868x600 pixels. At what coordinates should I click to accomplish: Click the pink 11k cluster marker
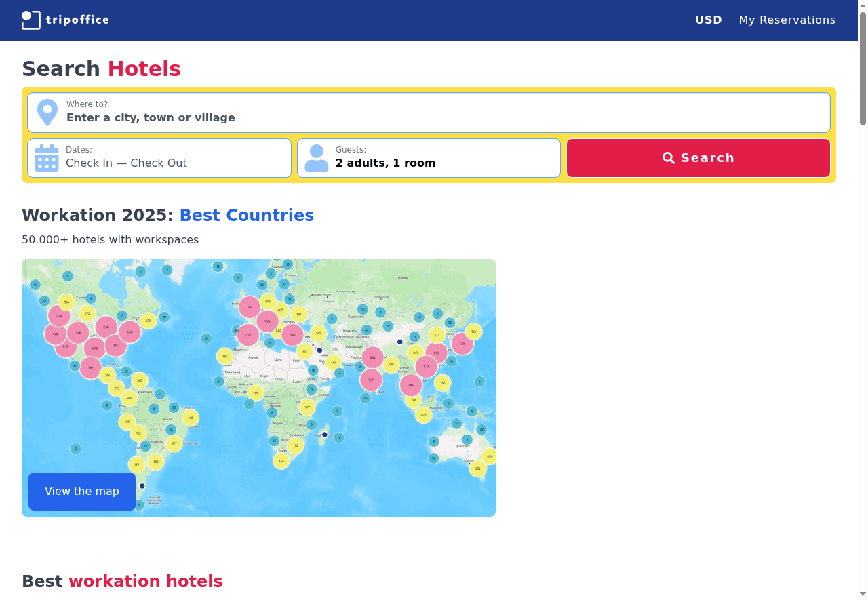tap(115, 345)
